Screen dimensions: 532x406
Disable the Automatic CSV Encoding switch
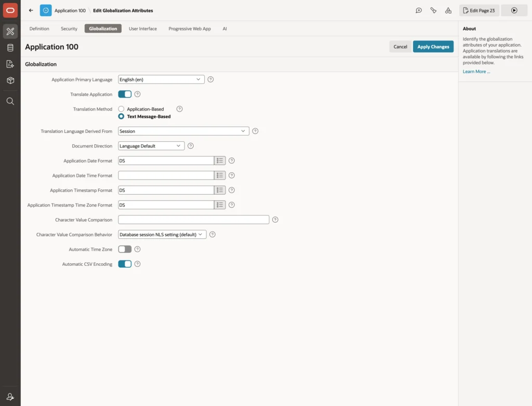(x=125, y=264)
